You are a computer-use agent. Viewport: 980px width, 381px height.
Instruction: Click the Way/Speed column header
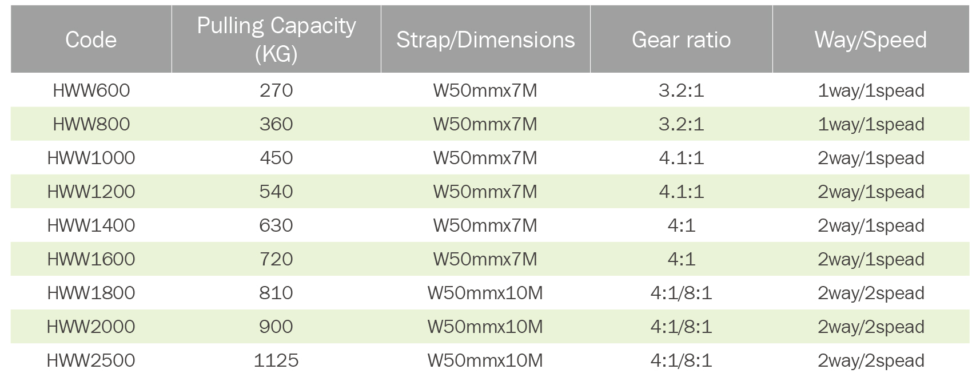[870, 39]
